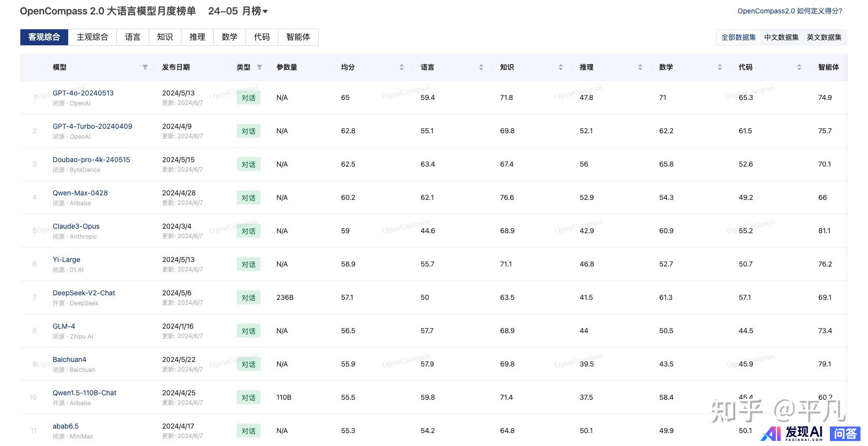Select 中文数据集 dataset filter
868x446 pixels.
781,37
